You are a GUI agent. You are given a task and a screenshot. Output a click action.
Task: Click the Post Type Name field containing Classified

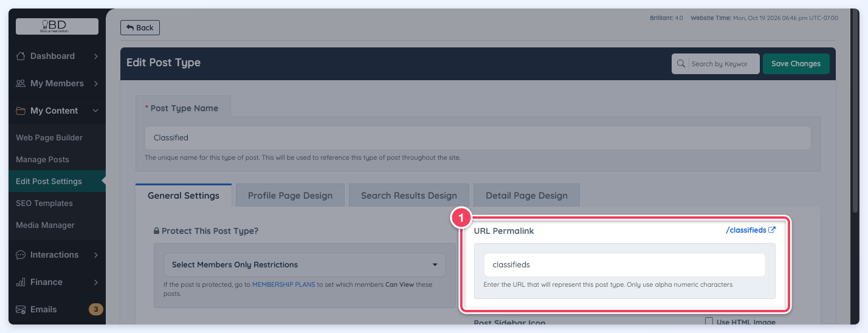478,138
